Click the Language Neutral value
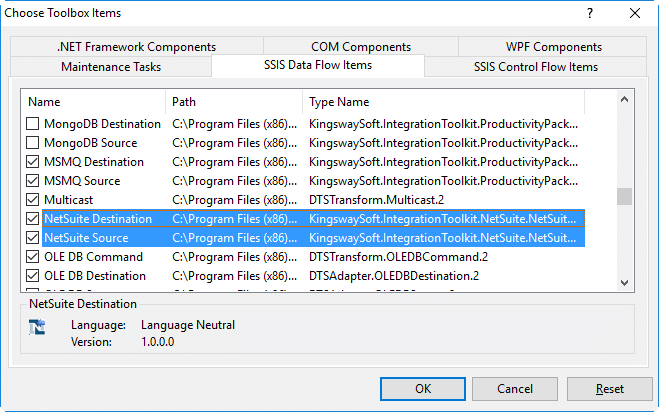This screenshot has width=659, height=412. coord(188,325)
